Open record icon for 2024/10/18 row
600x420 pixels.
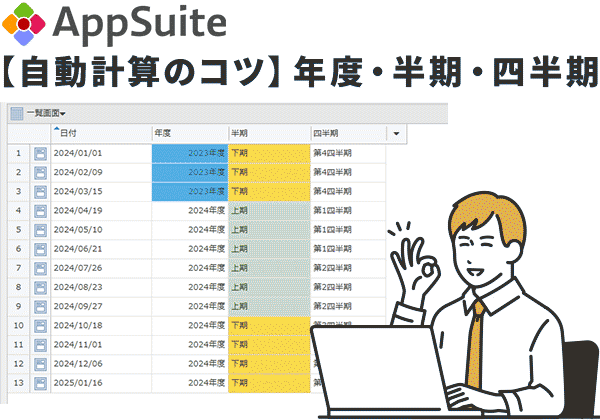[40, 326]
